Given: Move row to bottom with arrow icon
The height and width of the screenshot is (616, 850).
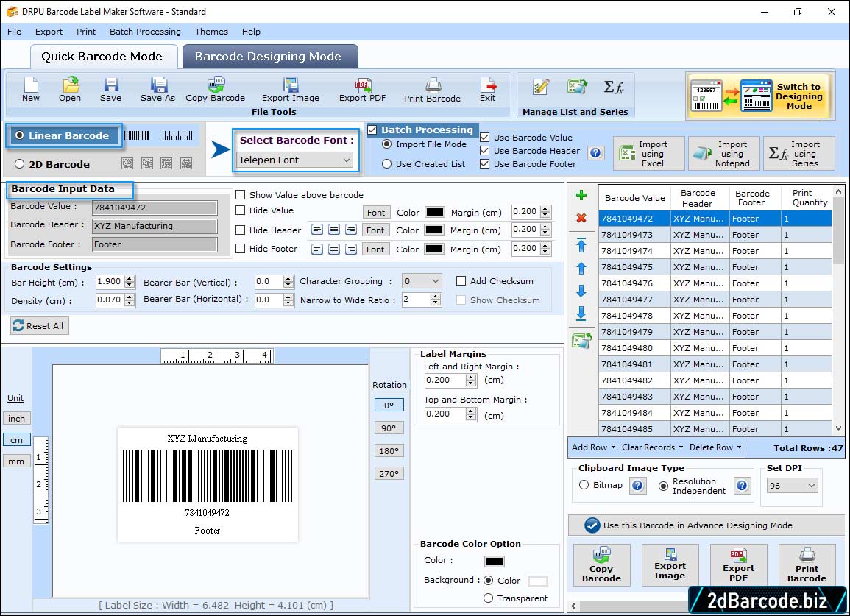Looking at the screenshot, I should click(581, 314).
